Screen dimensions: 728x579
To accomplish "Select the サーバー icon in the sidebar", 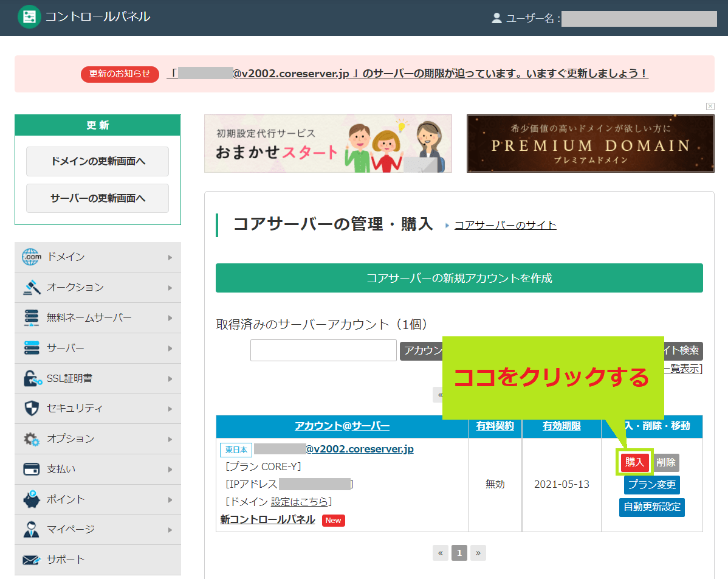I will (27, 348).
